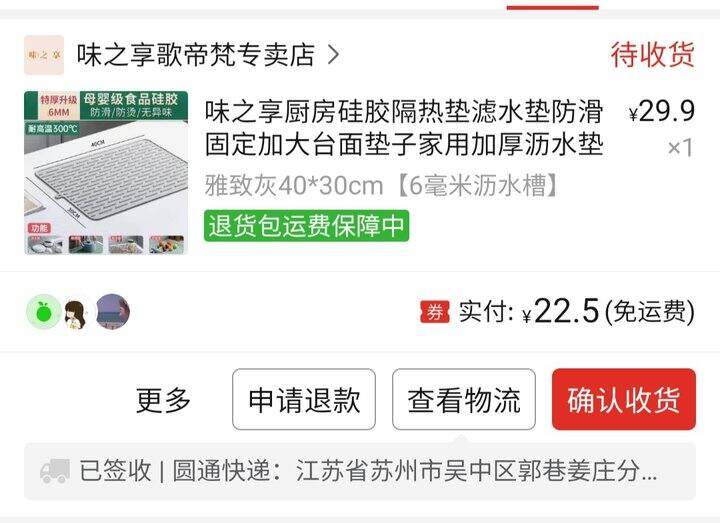
Task: Confirm receipt with 确认收货 button
Action: pyautogui.click(x=624, y=399)
